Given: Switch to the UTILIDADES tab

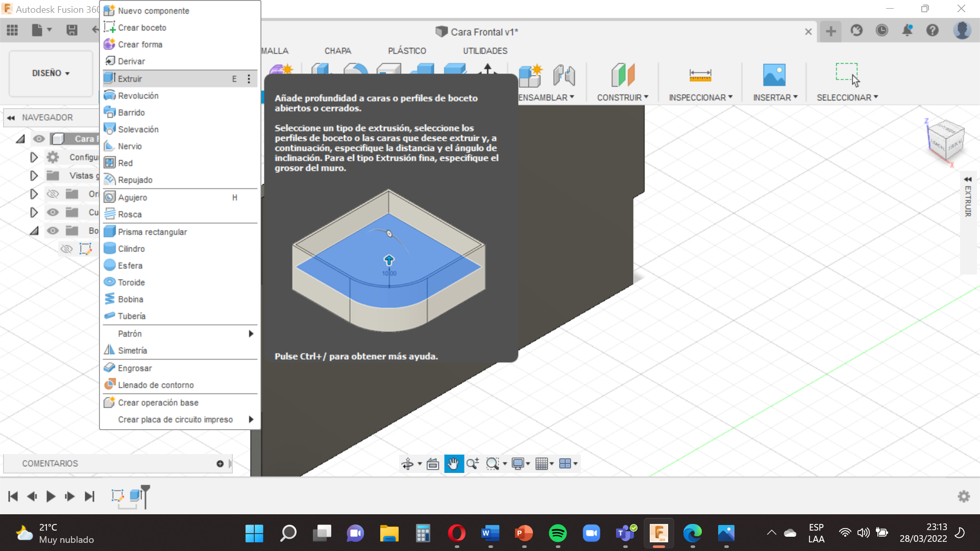Looking at the screenshot, I should [485, 51].
